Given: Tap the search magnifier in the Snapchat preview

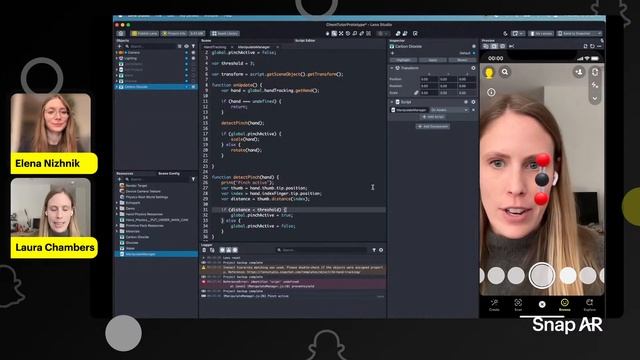Looking at the screenshot, I should tap(505, 72).
